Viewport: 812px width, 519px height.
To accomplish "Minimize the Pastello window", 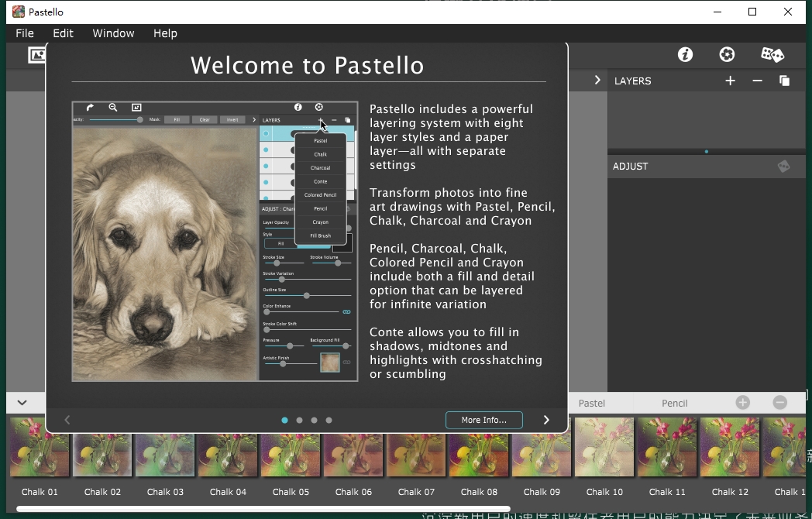I will click(717, 12).
